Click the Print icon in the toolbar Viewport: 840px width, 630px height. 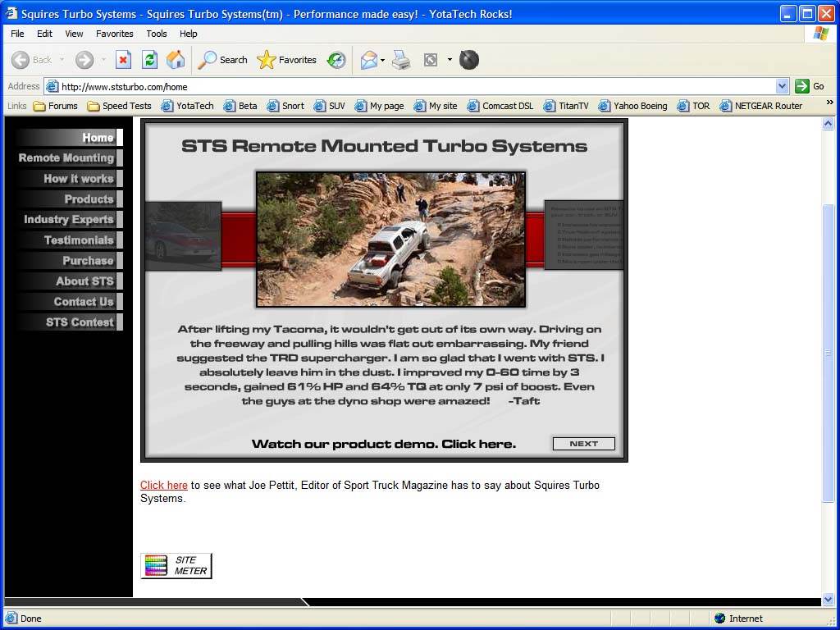(401, 60)
